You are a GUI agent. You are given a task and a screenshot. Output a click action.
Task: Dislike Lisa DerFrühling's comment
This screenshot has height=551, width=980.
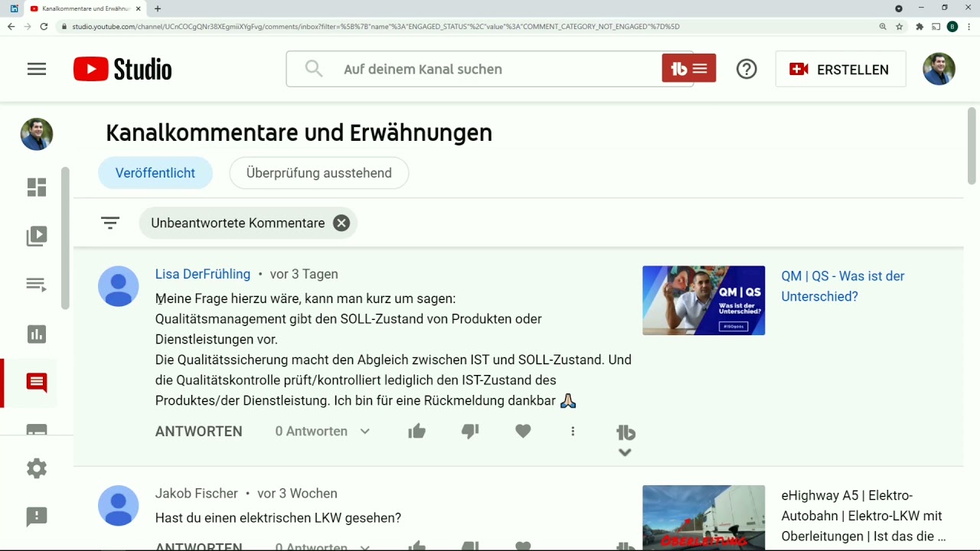pos(470,431)
